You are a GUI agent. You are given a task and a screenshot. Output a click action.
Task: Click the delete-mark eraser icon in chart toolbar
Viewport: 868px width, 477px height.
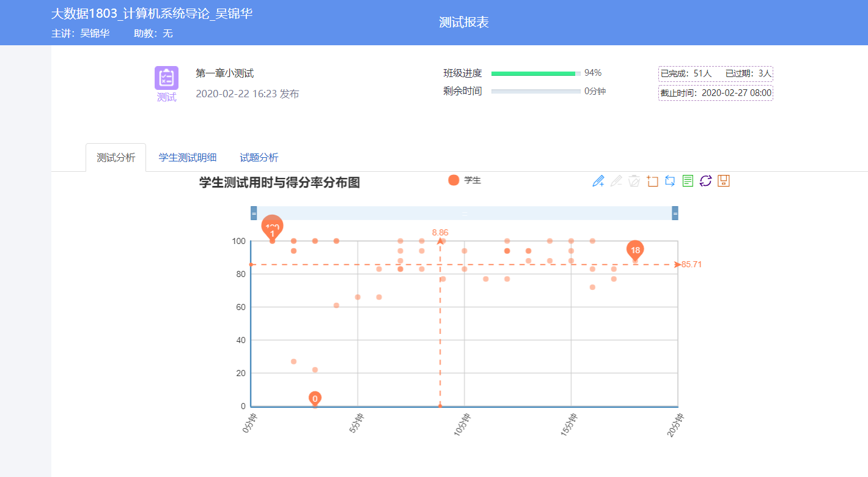(x=634, y=180)
